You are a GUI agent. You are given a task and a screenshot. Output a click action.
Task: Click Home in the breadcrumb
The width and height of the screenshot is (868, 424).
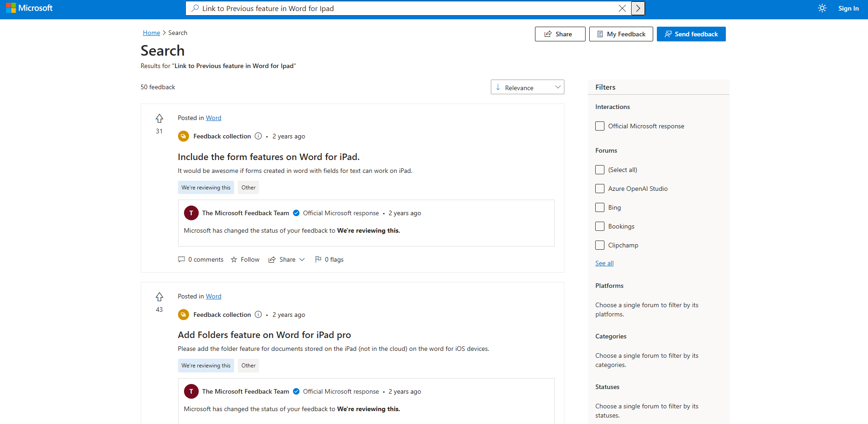[151, 33]
